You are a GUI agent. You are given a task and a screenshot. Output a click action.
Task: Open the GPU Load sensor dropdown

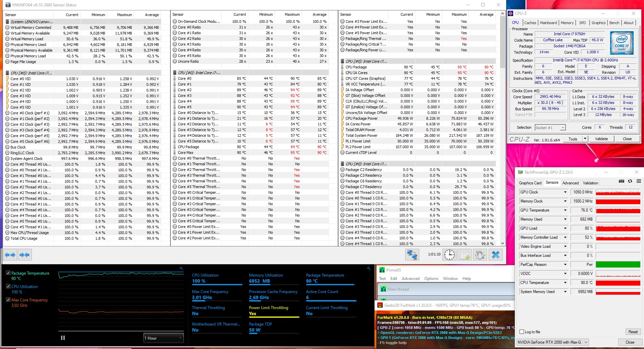(565, 228)
